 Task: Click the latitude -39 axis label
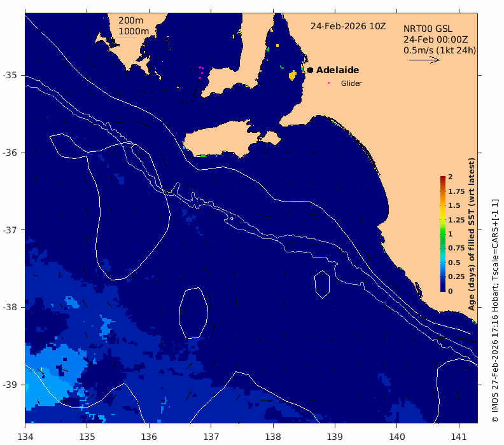[10, 385]
